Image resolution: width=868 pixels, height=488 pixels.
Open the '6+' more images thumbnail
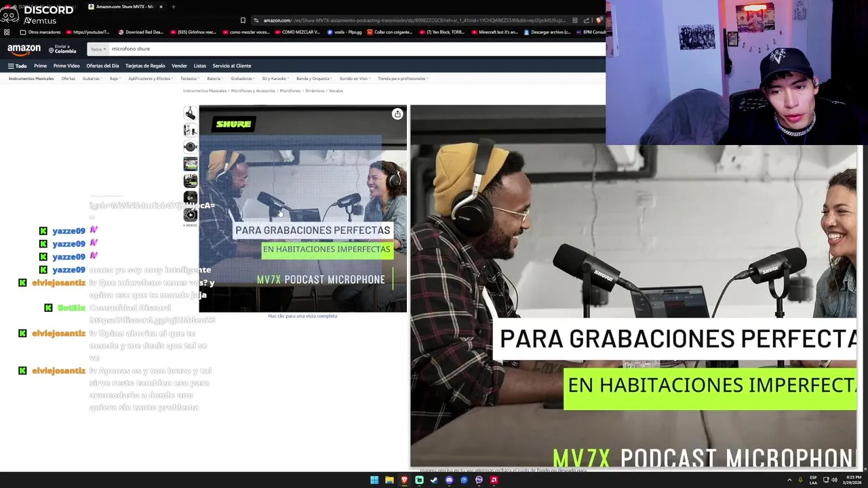click(190, 198)
